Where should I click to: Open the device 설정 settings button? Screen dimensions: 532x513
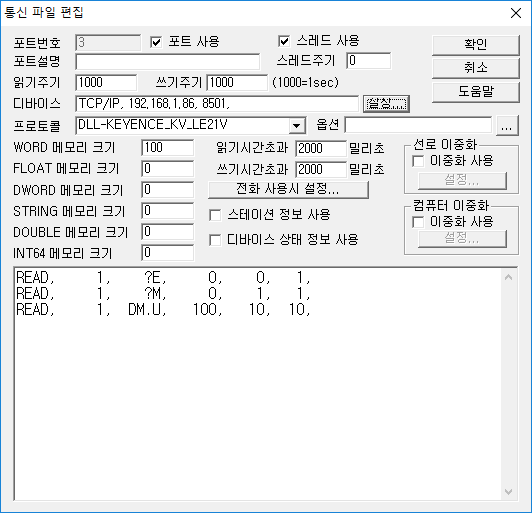coord(386,103)
